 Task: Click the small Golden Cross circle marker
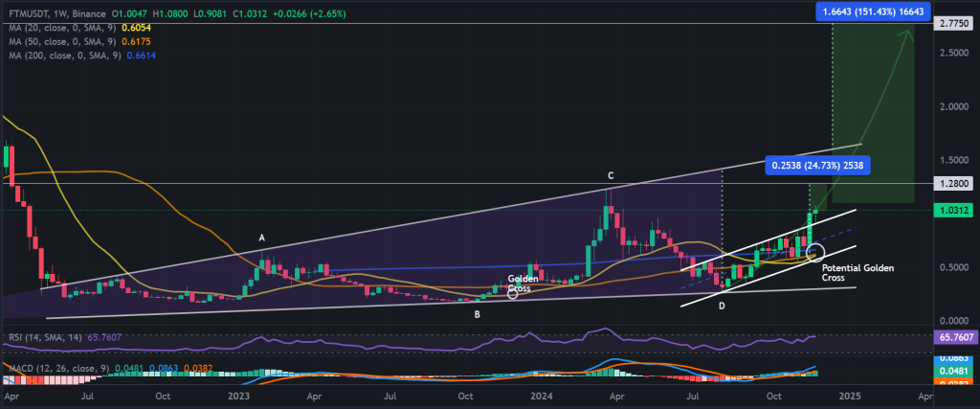[512, 293]
